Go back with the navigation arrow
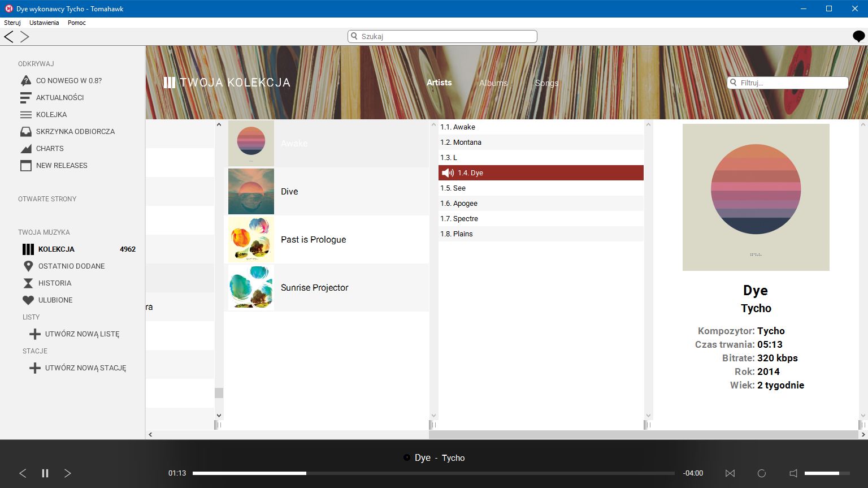Viewport: 868px width, 488px height. [8, 37]
